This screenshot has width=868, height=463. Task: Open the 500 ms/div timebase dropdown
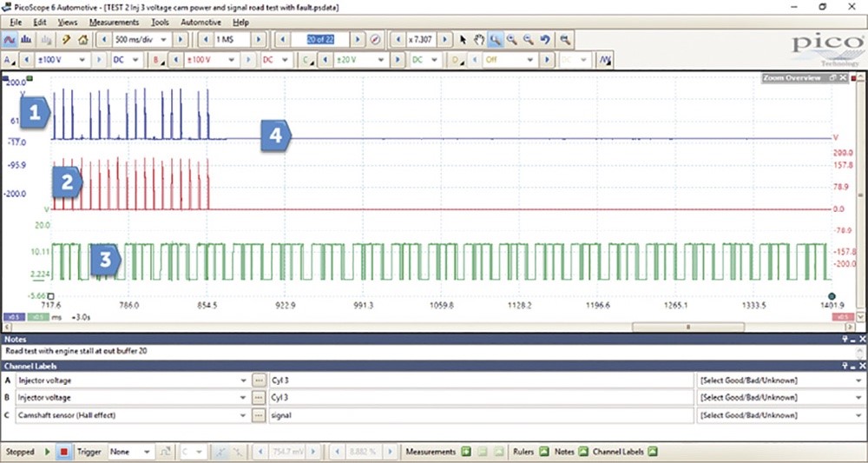pos(163,40)
